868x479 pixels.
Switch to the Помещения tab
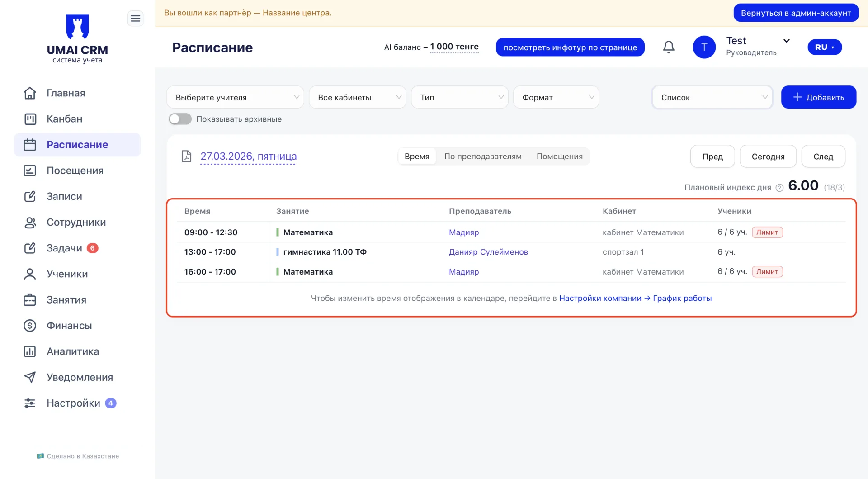[559, 157]
